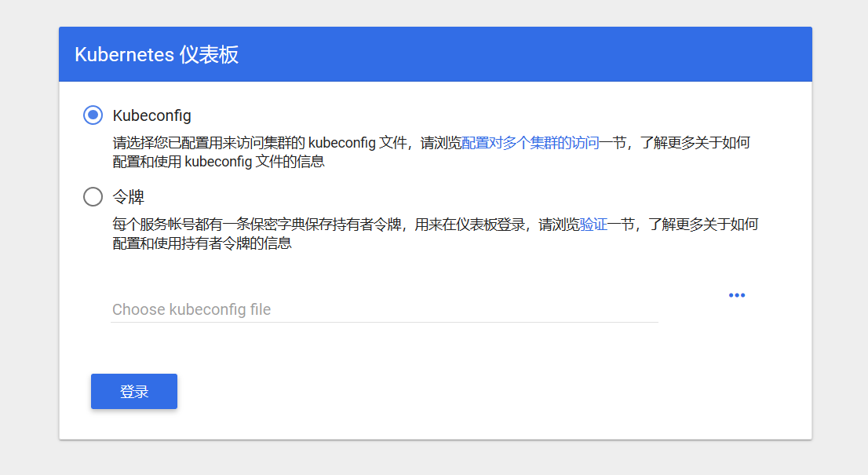Image resolution: width=868 pixels, height=475 pixels.
Task: Click the Choose kubeconfig file input field
Action: (385, 309)
